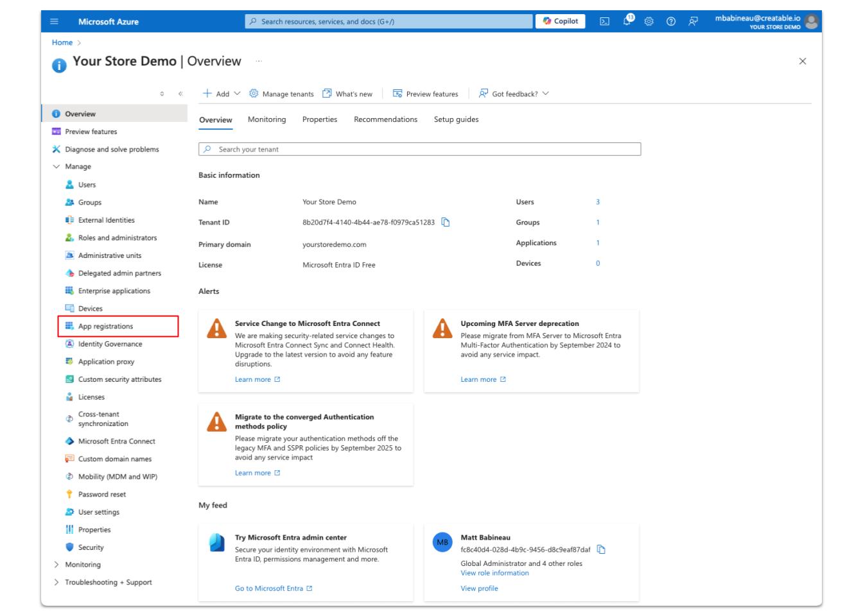Open Delegated admin partners
This screenshot has height=616, width=863.
tap(119, 273)
